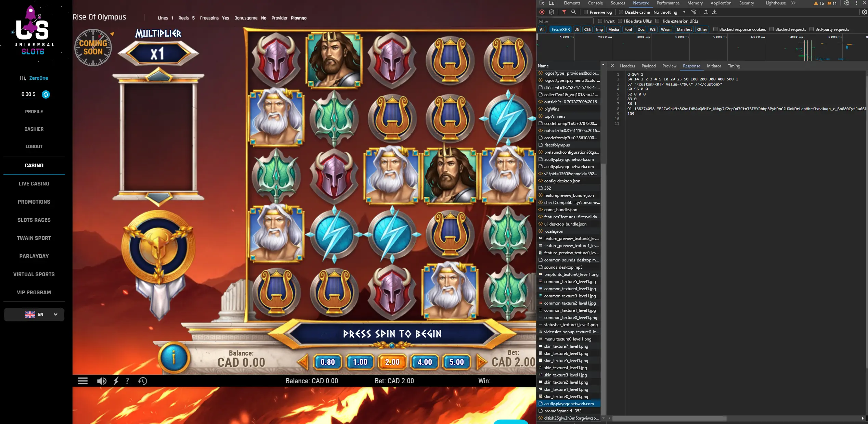Mute game sound with speaker icon
868x424 pixels.
coord(102,381)
